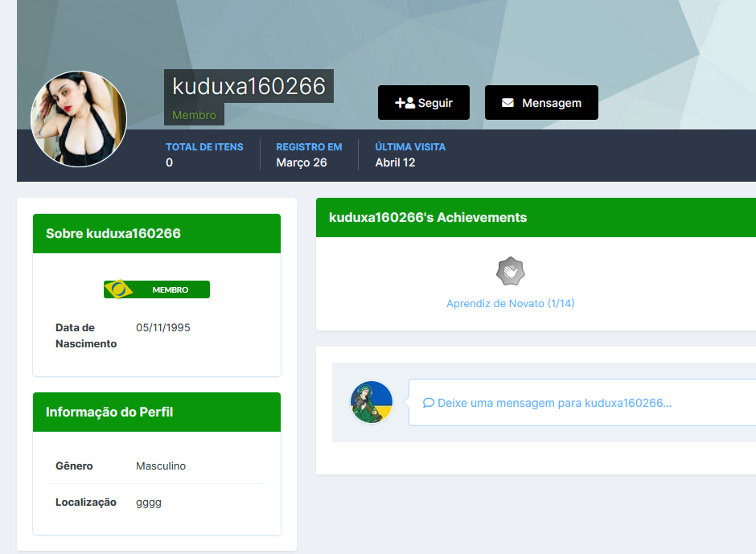The width and height of the screenshot is (756, 554).
Task: Follow the user with the Seguir button
Action: (x=424, y=103)
